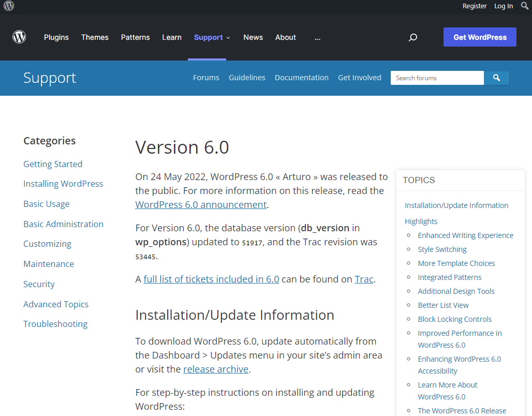Open the Themes menu item
Screen dimensions: 532x416
tap(95, 37)
